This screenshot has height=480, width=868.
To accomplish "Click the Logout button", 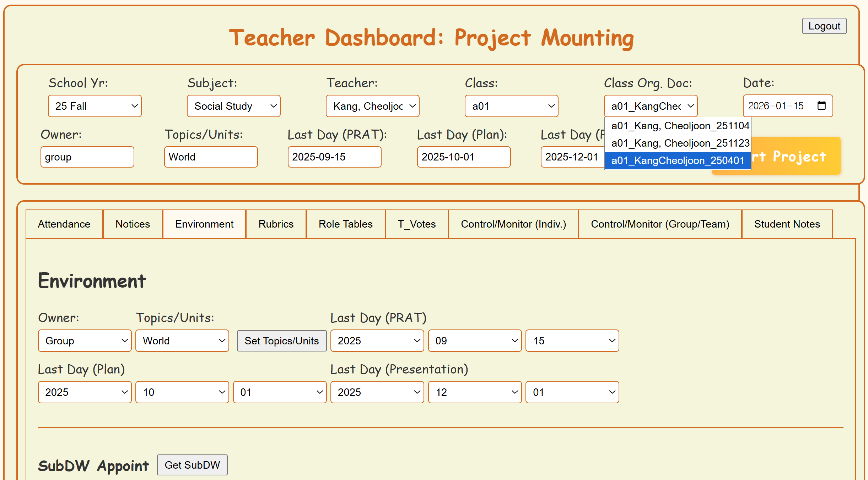I will (x=824, y=26).
